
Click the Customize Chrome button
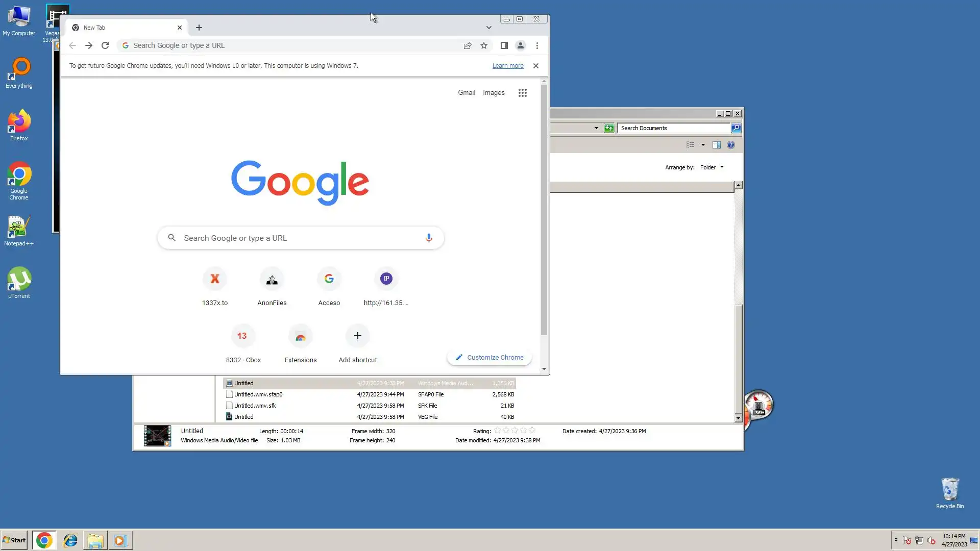489,357
